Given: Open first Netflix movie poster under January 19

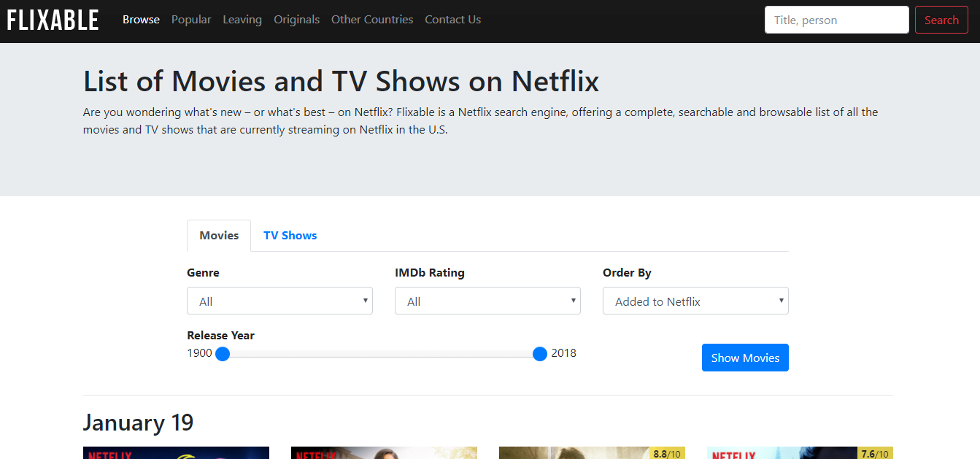Looking at the screenshot, I should (x=176, y=453).
